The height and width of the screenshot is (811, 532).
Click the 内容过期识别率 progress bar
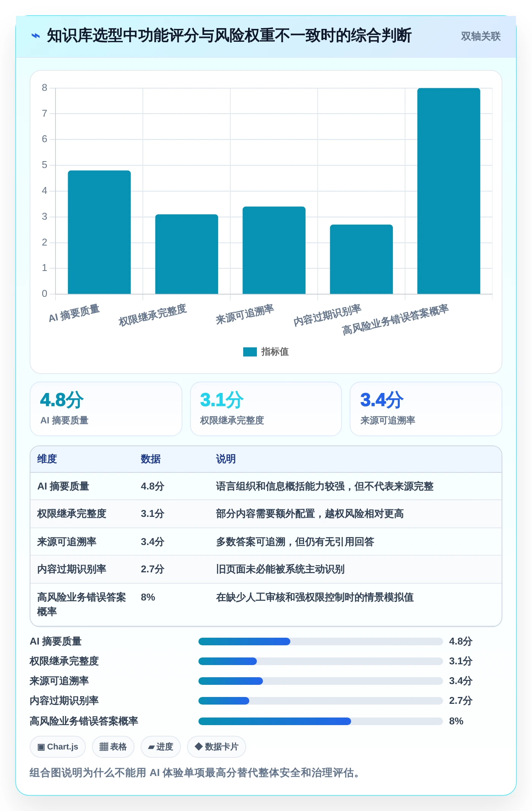pos(321,701)
